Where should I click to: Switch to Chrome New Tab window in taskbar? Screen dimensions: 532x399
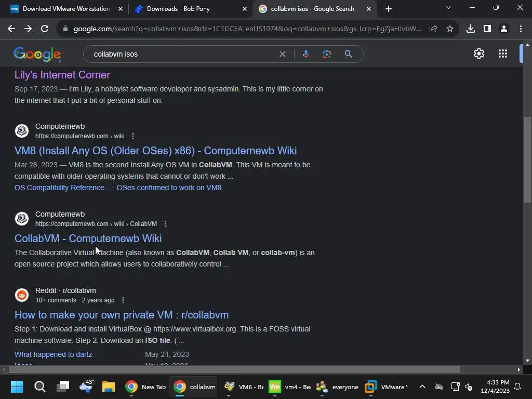(145, 387)
